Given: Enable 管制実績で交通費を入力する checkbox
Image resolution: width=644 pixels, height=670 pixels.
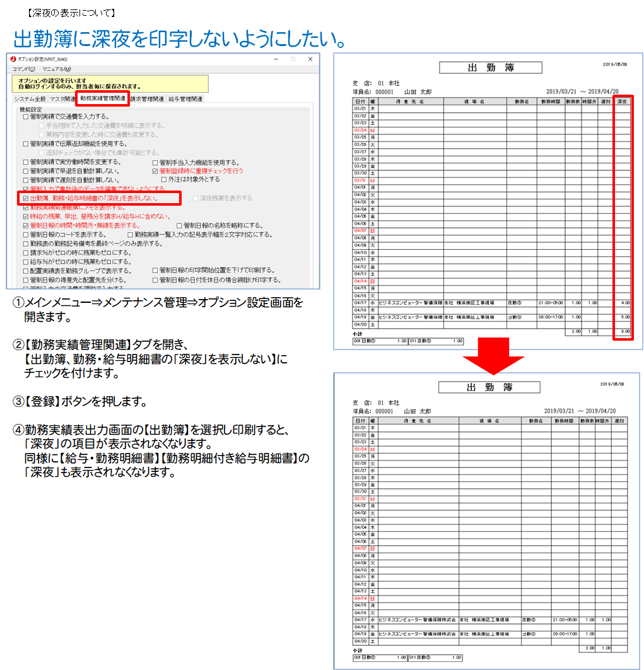Looking at the screenshot, I should pyautogui.click(x=26, y=117).
